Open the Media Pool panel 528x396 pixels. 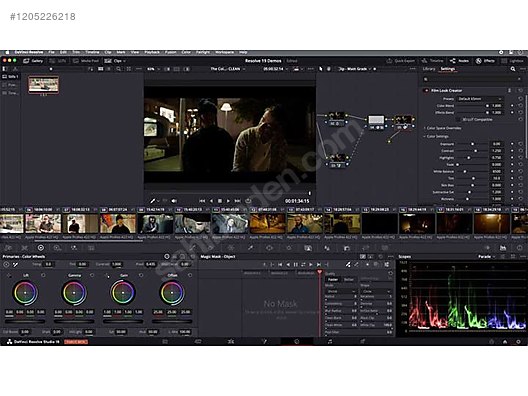(86, 61)
